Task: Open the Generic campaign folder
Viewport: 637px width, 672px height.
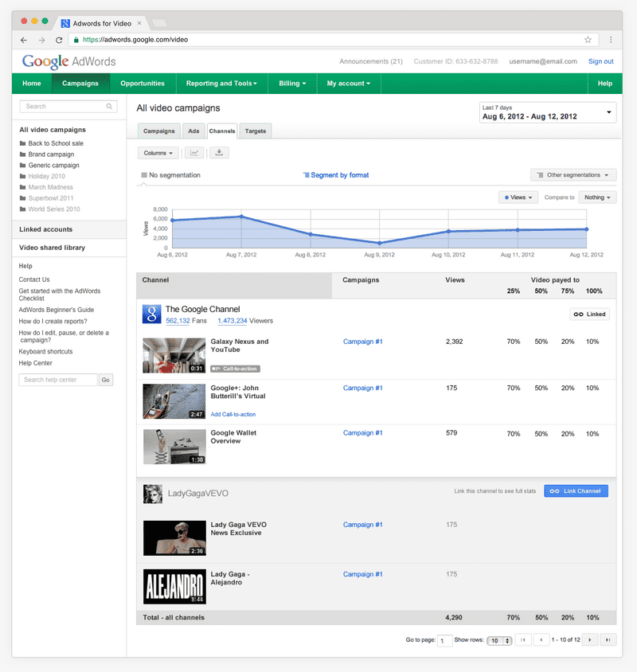Action: coord(53,166)
